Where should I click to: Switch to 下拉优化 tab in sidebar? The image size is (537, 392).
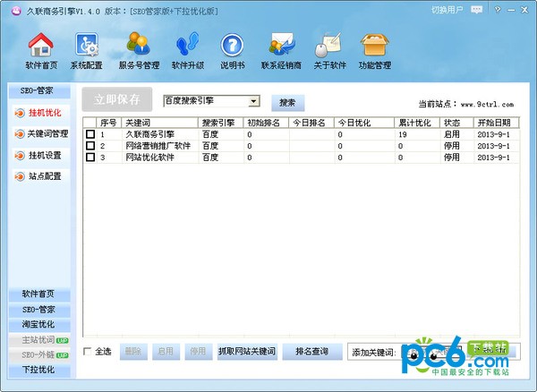[x=39, y=370]
